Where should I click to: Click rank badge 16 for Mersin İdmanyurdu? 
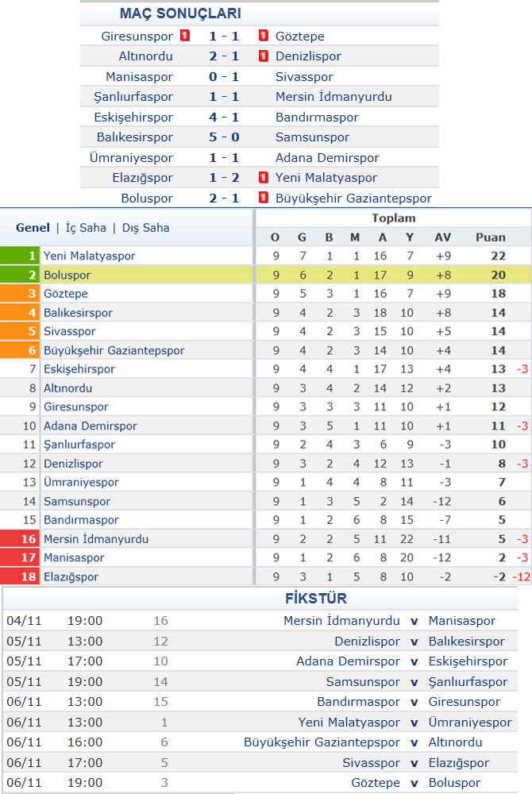20,539
